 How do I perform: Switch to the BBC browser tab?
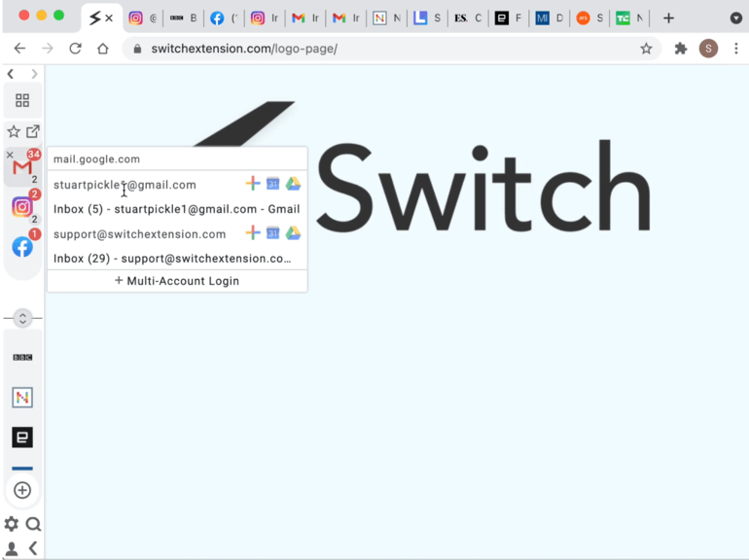(x=184, y=18)
